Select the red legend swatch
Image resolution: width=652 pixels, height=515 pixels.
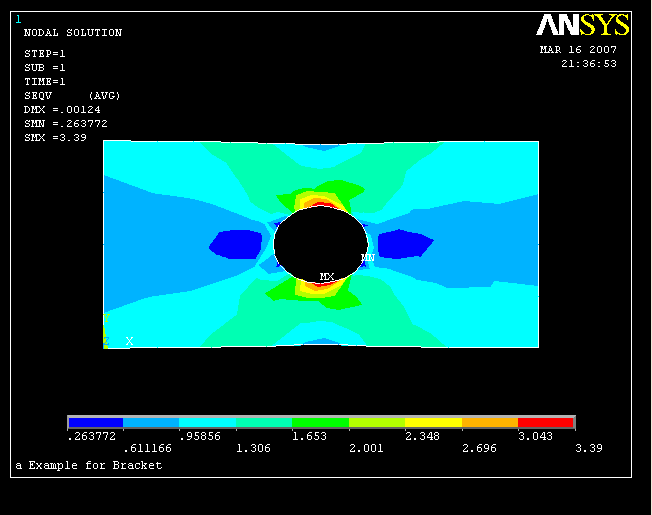click(546, 422)
